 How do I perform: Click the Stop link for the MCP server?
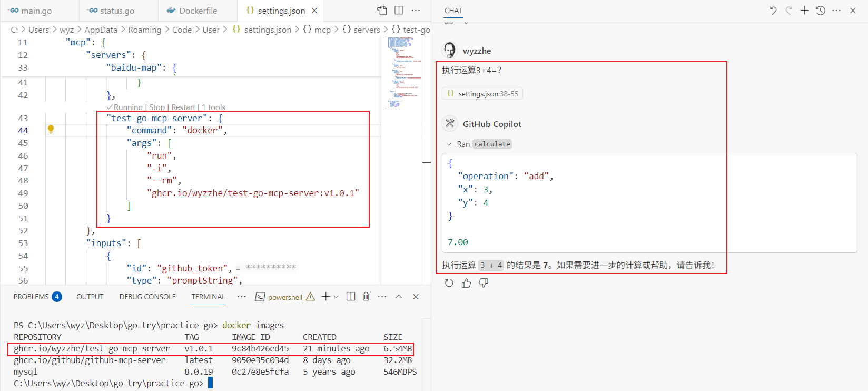[x=156, y=107]
